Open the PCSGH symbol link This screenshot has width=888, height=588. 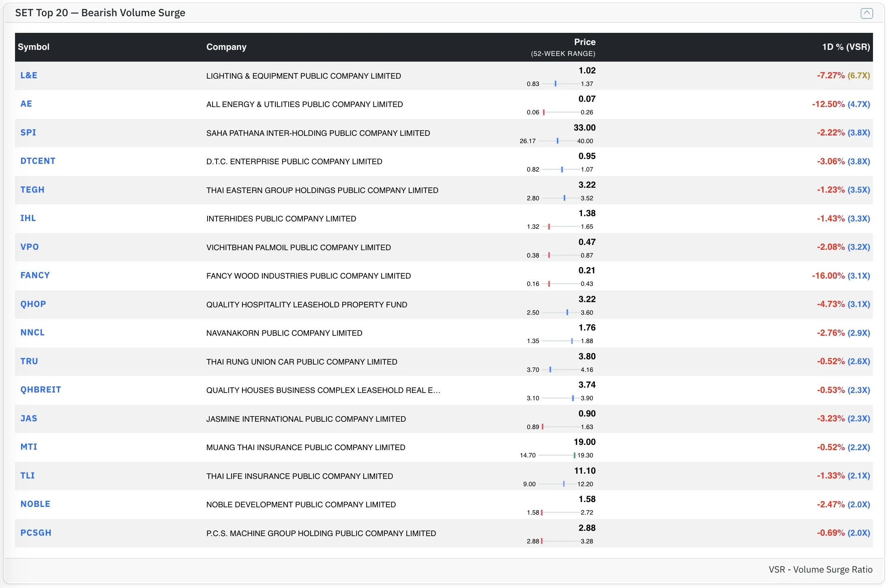pyautogui.click(x=36, y=533)
